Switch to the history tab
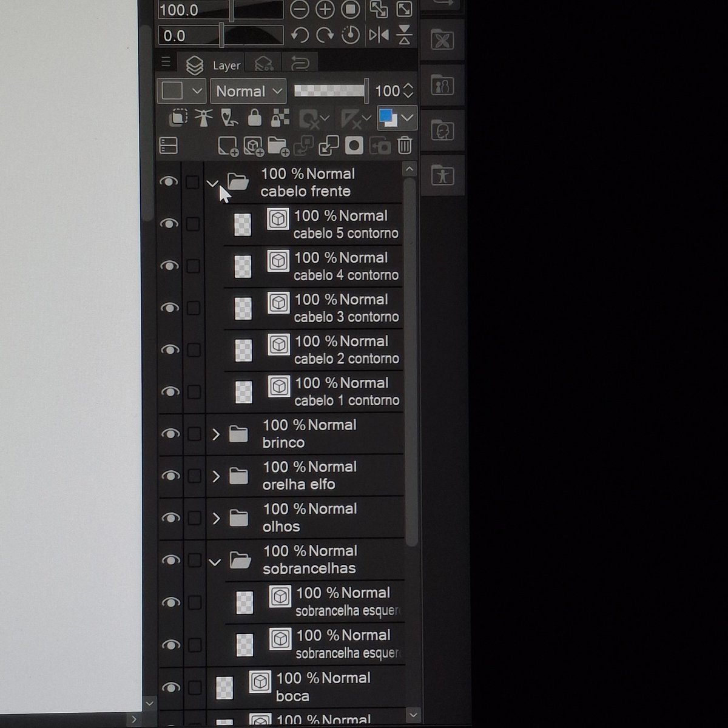 pos(300,63)
